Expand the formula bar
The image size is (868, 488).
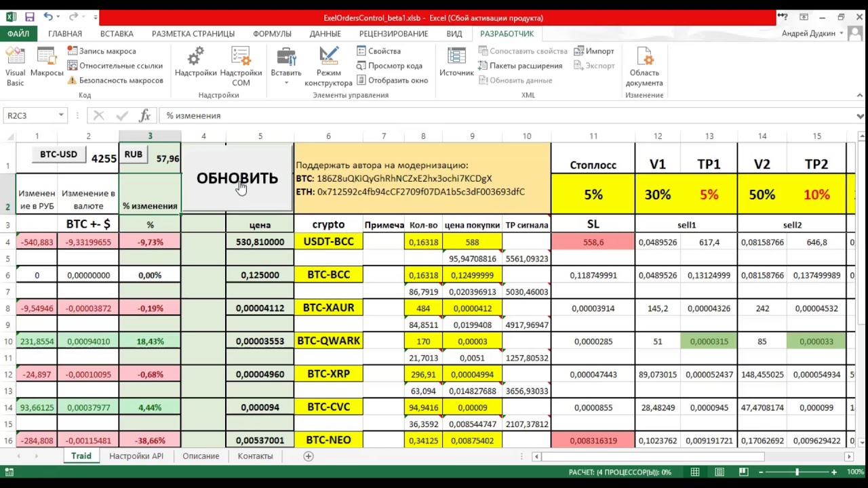click(860, 116)
